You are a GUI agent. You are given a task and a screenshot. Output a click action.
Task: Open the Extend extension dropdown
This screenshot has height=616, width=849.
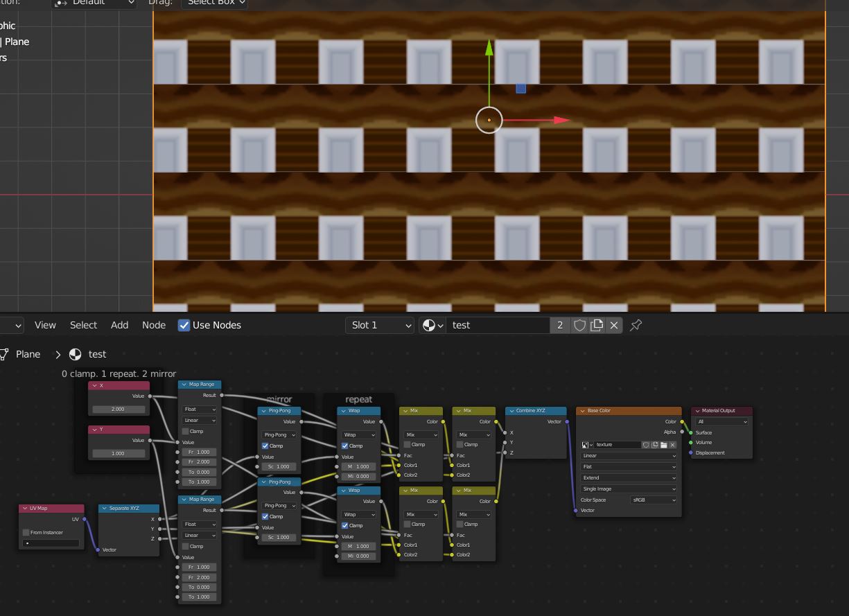coord(629,478)
